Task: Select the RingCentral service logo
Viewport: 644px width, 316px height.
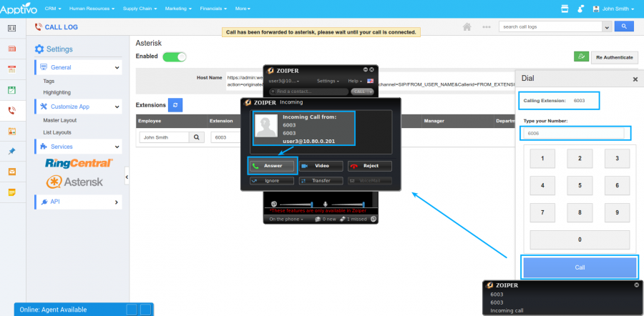Action: click(79, 163)
